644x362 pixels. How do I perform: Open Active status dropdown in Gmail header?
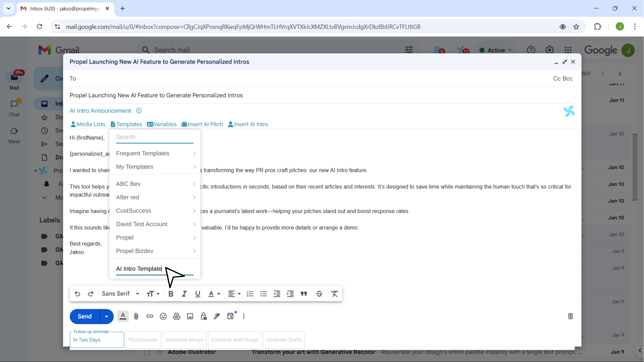(496, 50)
